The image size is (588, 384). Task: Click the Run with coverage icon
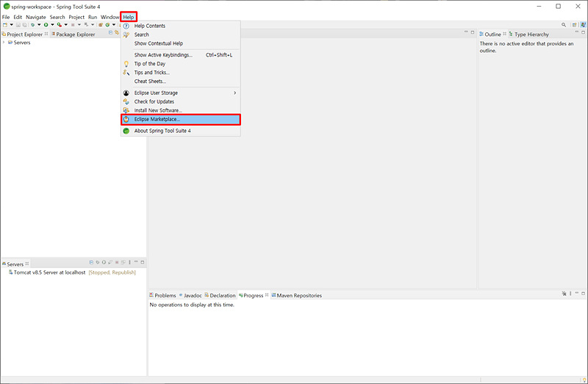click(x=60, y=25)
